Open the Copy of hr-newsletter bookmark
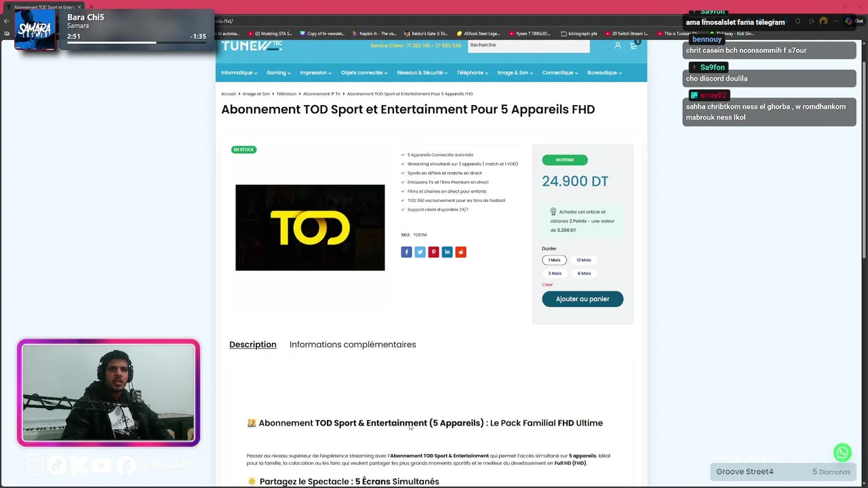The width and height of the screenshot is (868, 488). tap(322, 33)
